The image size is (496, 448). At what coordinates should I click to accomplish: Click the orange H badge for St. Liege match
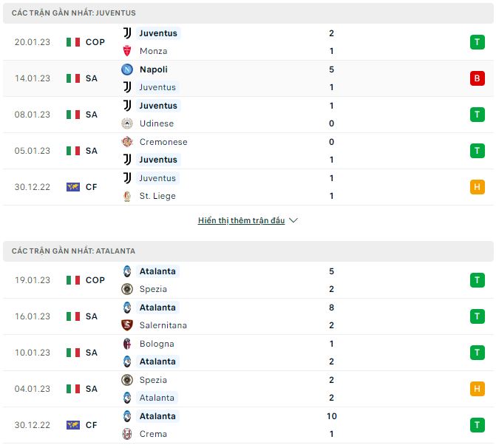[477, 187]
